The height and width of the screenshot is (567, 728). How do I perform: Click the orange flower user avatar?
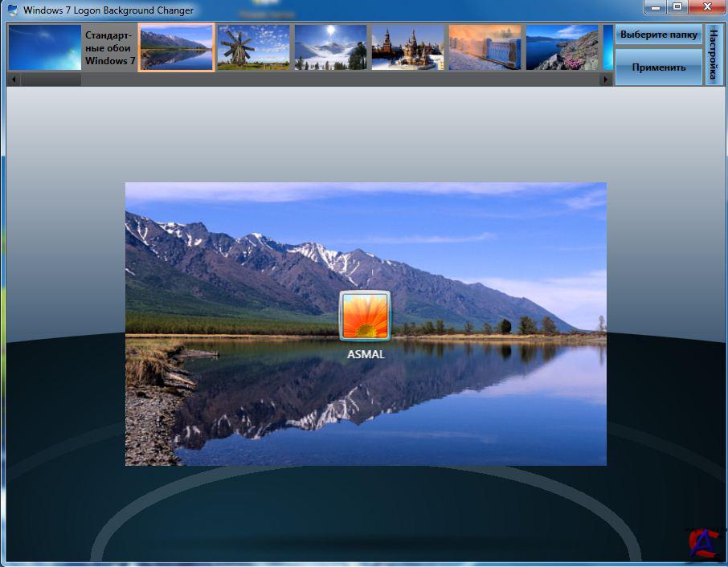coord(365,316)
